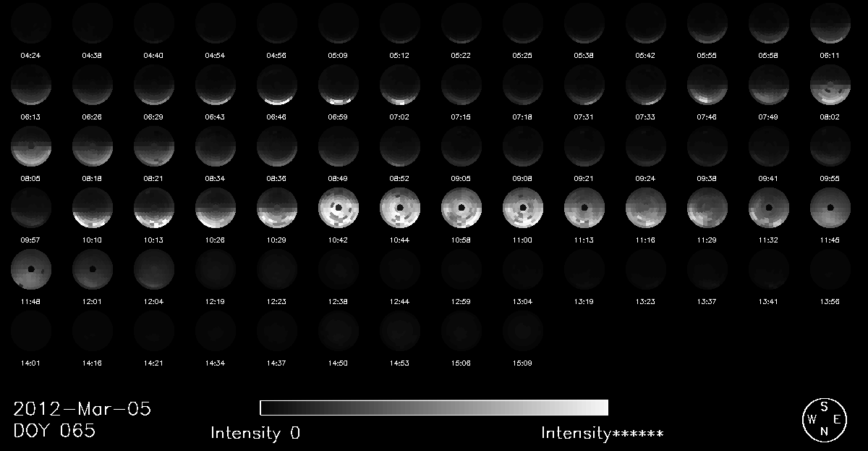
Task: Open the disk image above 10:13
Action: 154,208
